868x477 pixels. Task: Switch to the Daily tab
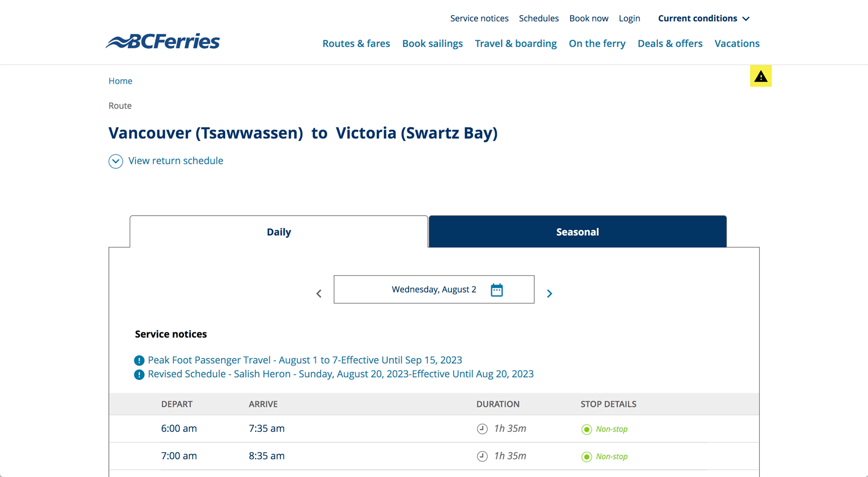(279, 232)
